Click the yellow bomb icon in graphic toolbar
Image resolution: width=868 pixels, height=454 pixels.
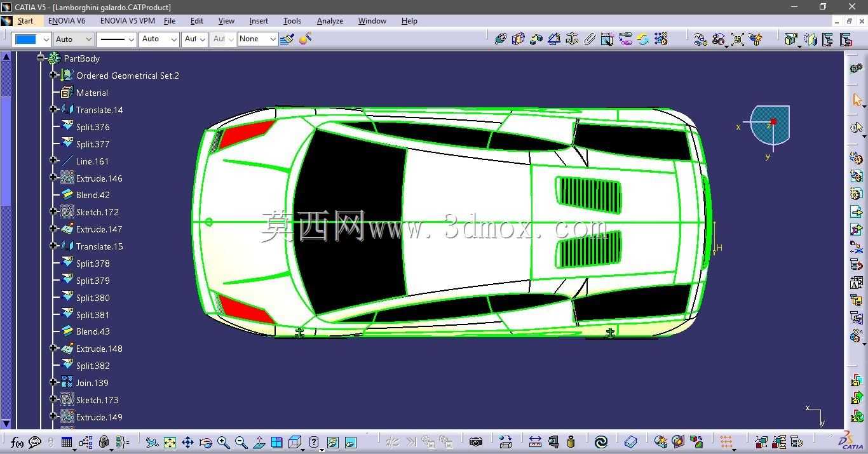305,39
